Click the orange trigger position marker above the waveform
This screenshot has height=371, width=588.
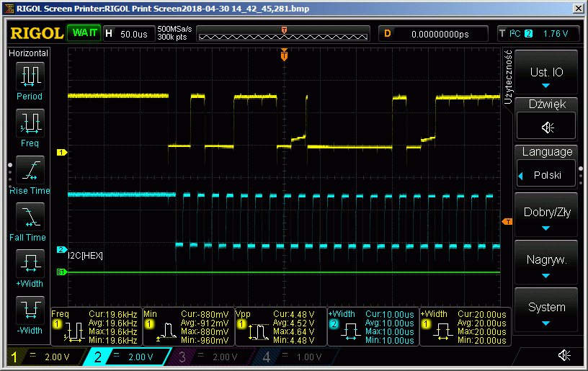point(284,55)
